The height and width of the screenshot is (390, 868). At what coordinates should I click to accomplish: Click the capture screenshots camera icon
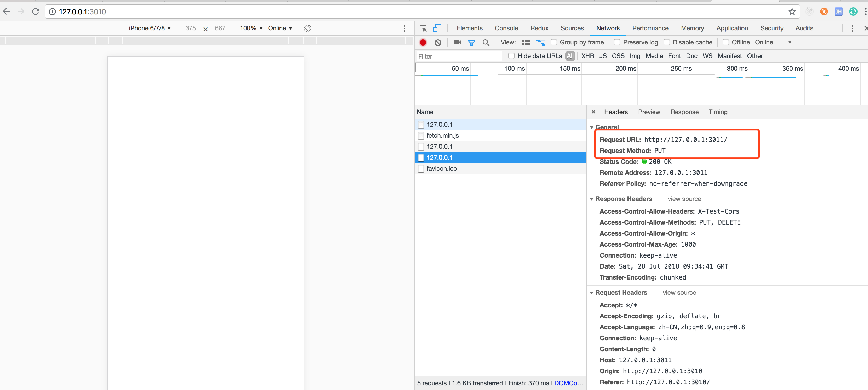tap(457, 42)
